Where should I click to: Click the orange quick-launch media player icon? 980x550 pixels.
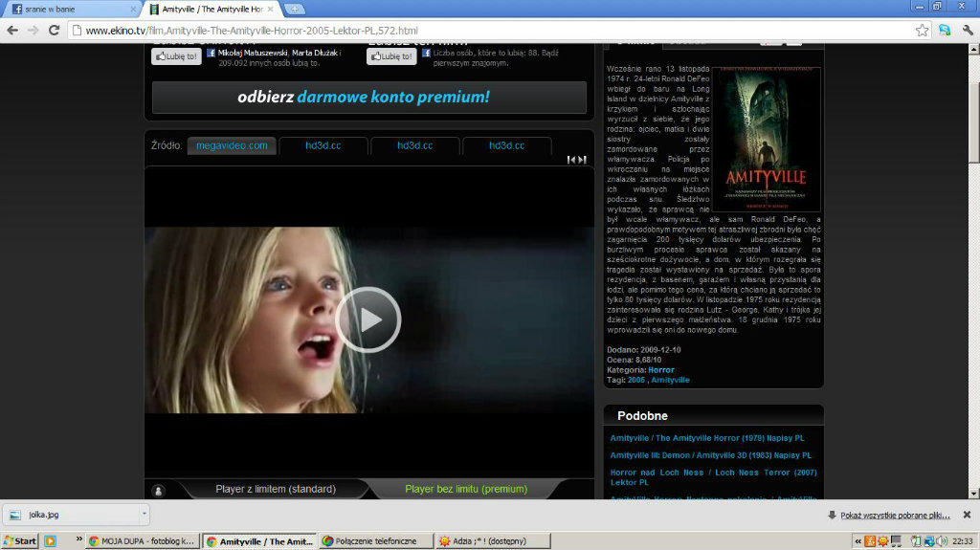[50, 541]
